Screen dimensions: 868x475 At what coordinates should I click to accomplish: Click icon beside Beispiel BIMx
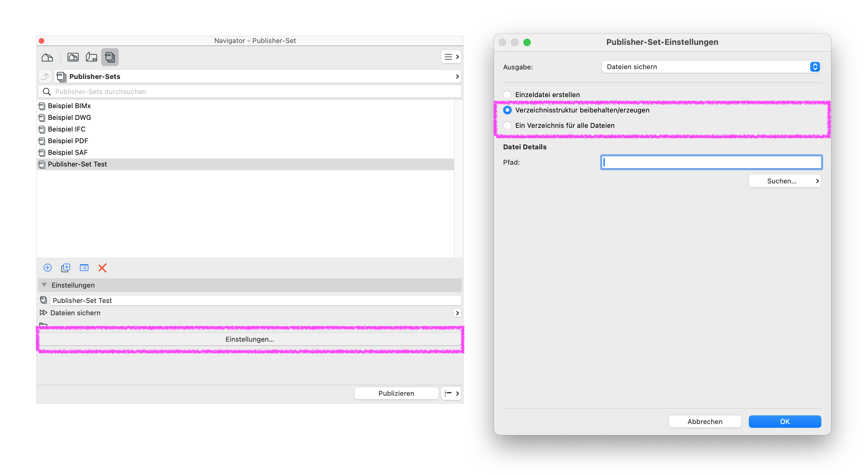pos(42,106)
